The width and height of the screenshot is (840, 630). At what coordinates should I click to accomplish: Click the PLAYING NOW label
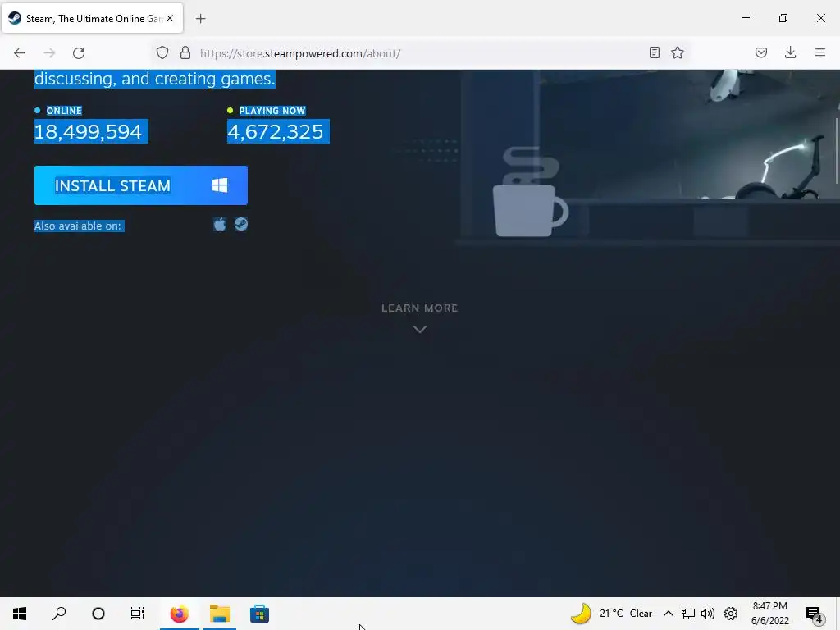[272, 111]
